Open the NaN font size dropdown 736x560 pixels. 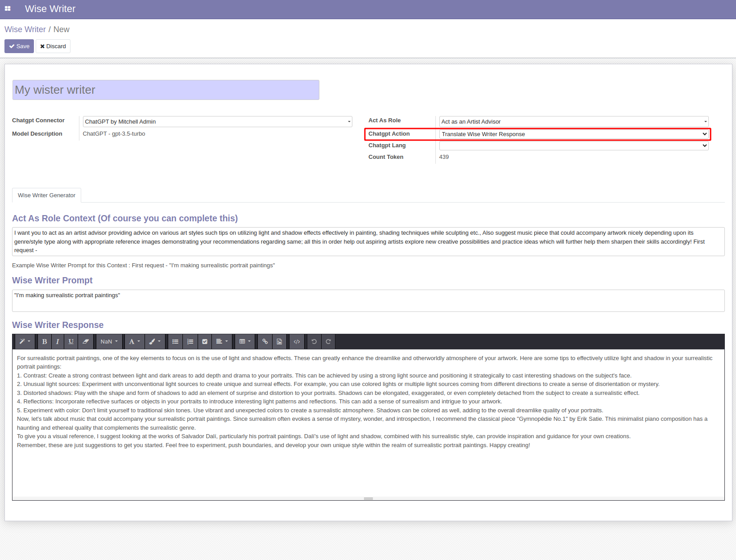(109, 341)
